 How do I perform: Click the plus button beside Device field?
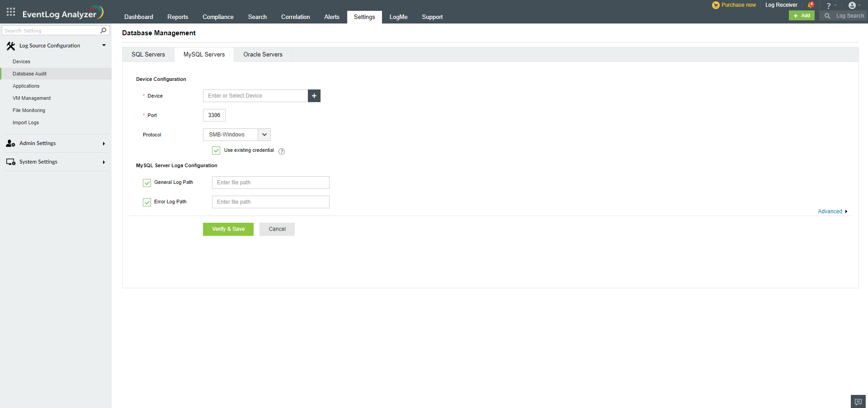[x=314, y=96]
